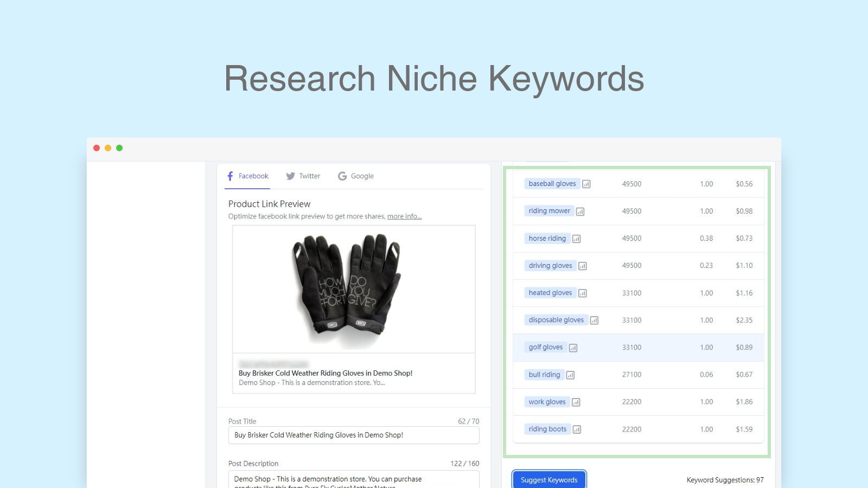Viewport: 868px width, 488px height.
Task: Click the Twitter bird icon
Action: click(x=291, y=176)
